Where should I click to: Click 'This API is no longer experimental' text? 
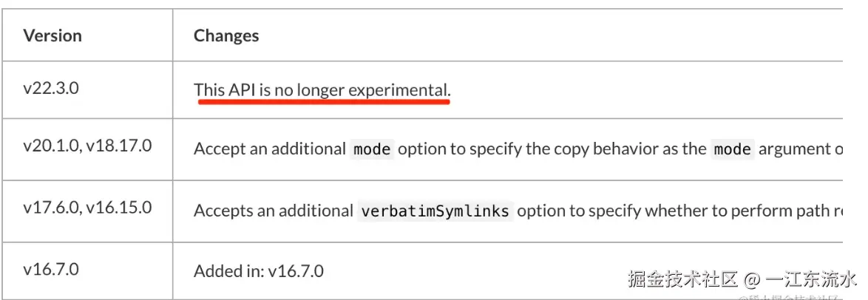point(322,90)
